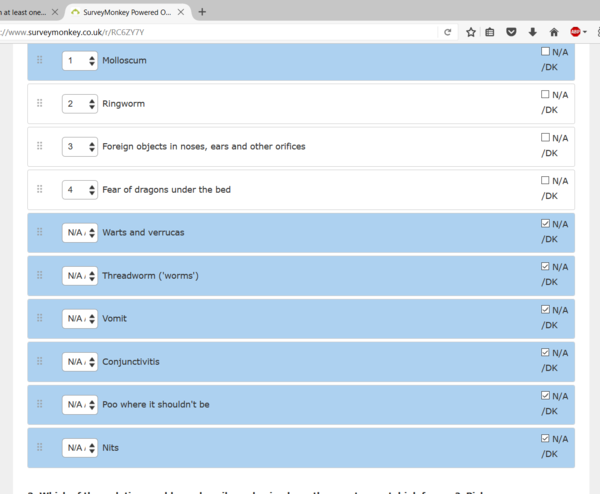Uncheck the N/A box for Vomit
Image resolution: width=600 pixels, height=494 pixels.
(x=545, y=309)
